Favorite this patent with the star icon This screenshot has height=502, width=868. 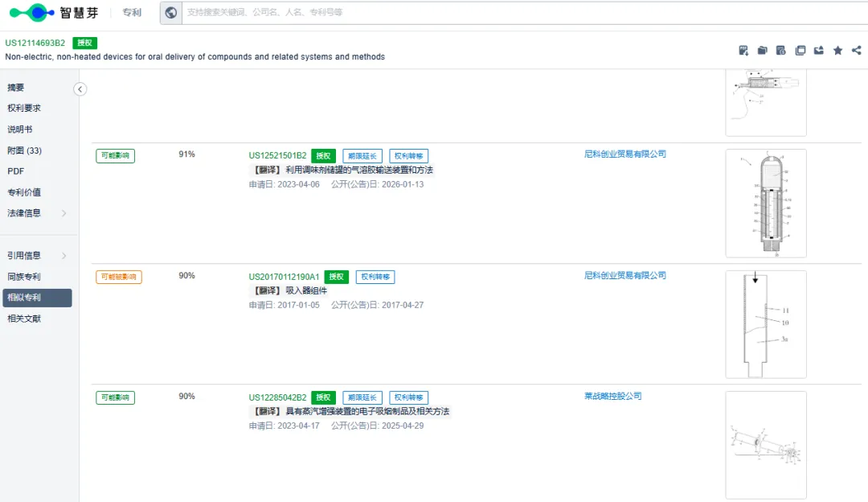[837, 51]
